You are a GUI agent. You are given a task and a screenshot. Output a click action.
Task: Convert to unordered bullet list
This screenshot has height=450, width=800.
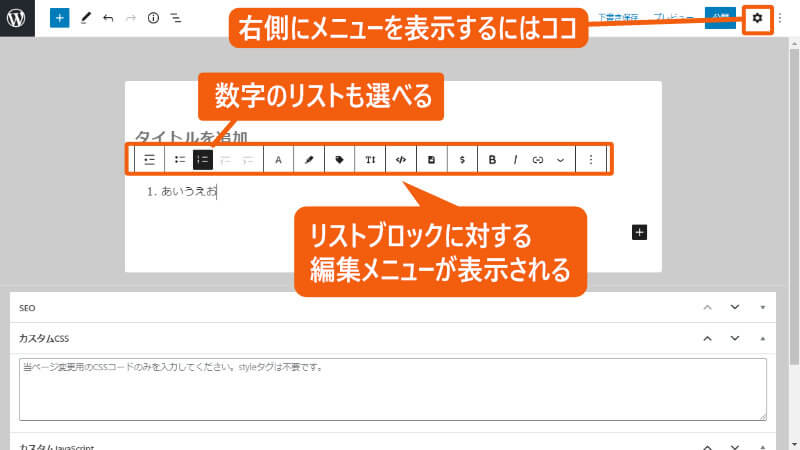180,160
